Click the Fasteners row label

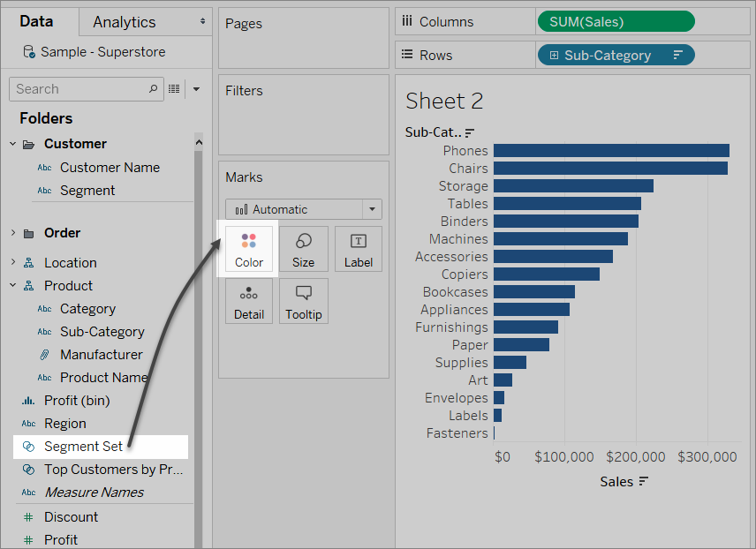(457, 433)
